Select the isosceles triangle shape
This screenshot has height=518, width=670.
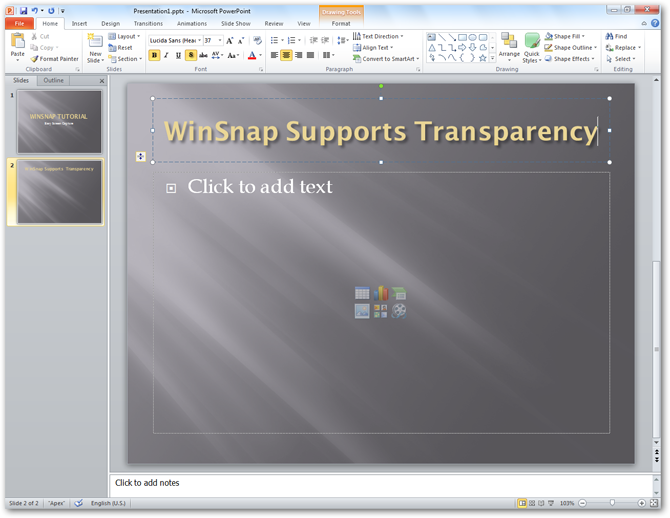tap(432, 47)
